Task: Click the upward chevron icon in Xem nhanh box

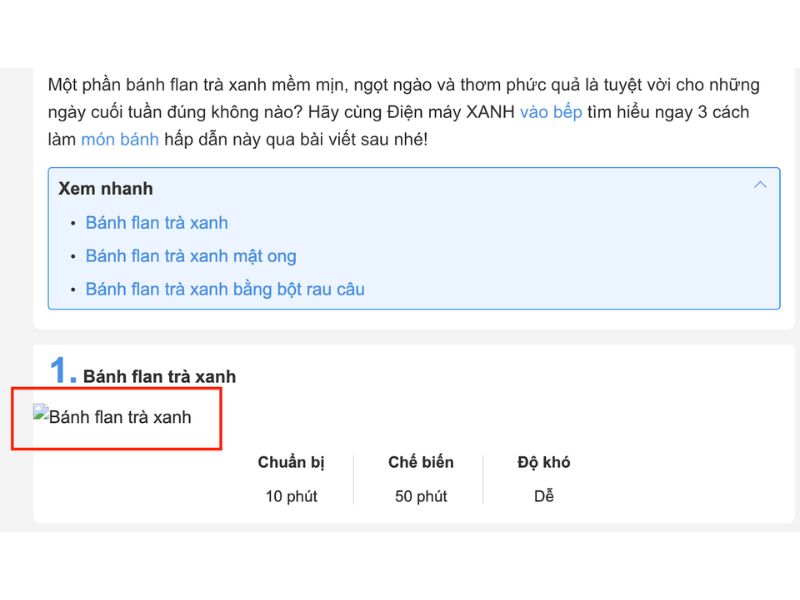Action: click(761, 184)
